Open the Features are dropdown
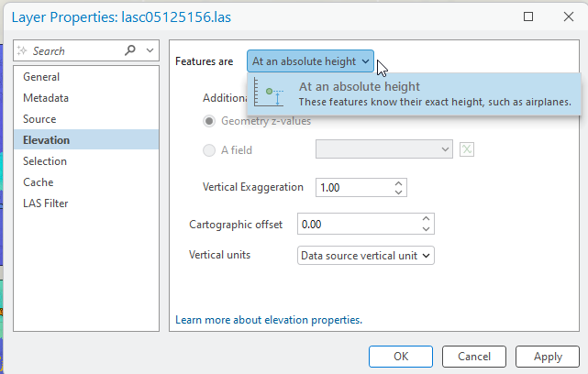The height and width of the screenshot is (374, 588). coord(310,61)
